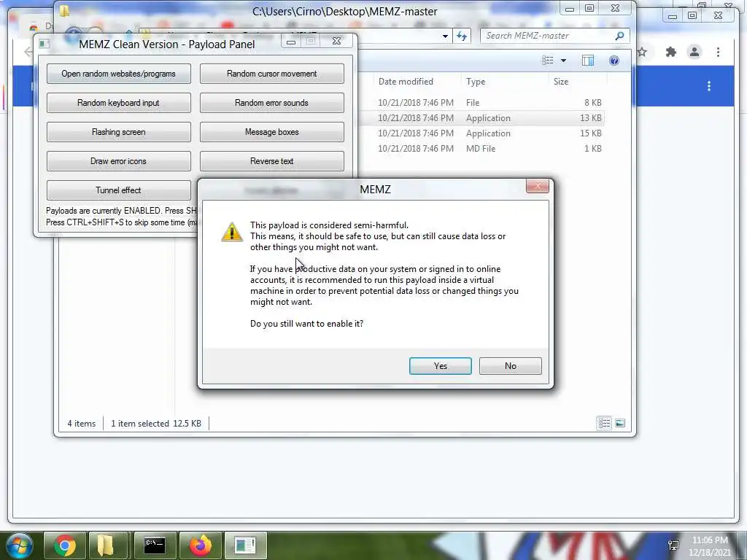
Task: Switch to details view in Explorer status bar
Action: [604, 423]
